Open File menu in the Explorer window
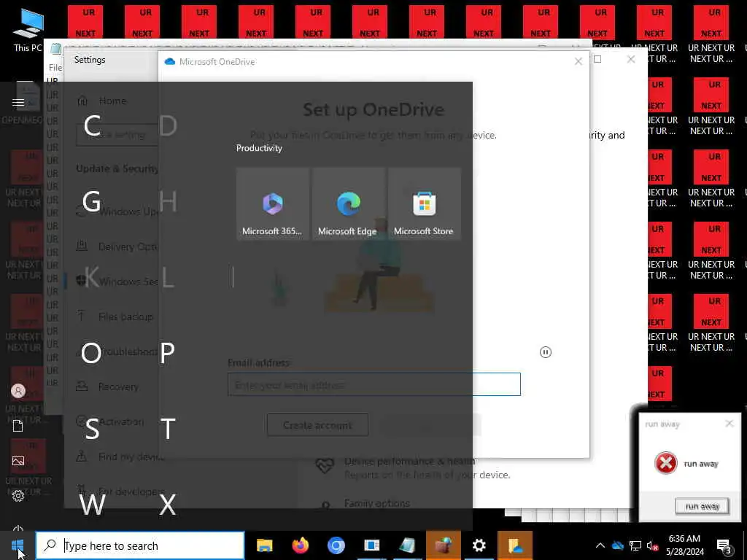This screenshot has width=747, height=560. click(x=55, y=67)
